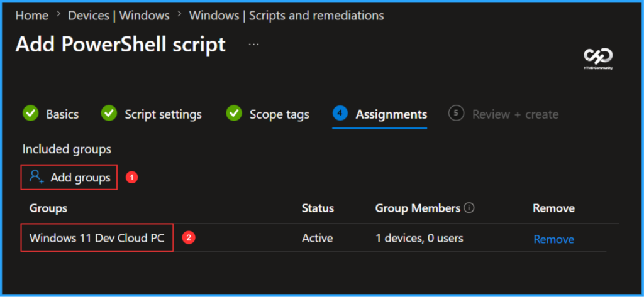The image size is (644, 297).
Task: Click the green checkmark icon beside Scope tags
Action: tap(234, 114)
